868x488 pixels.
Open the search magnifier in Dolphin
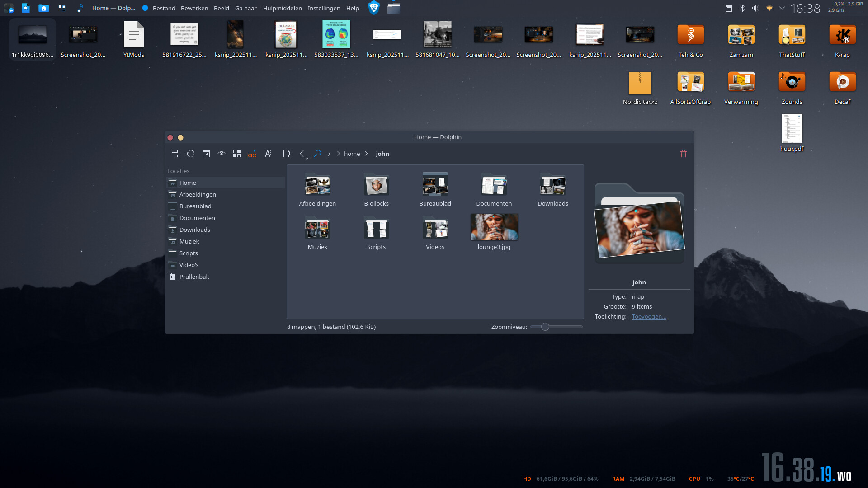click(317, 154)
